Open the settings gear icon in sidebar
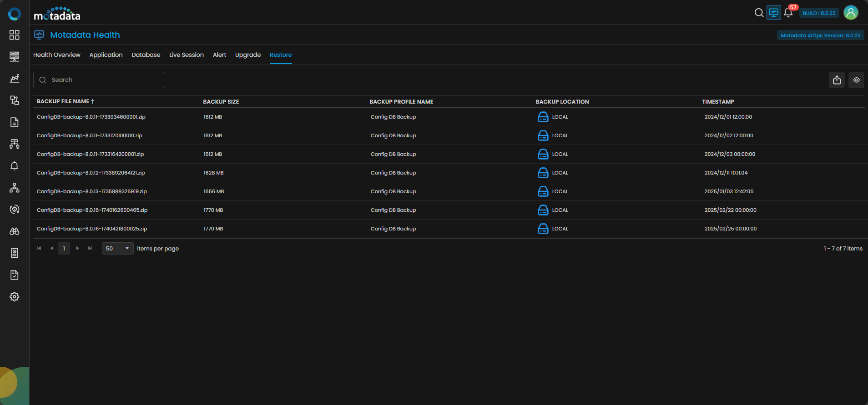 (15, 297)
